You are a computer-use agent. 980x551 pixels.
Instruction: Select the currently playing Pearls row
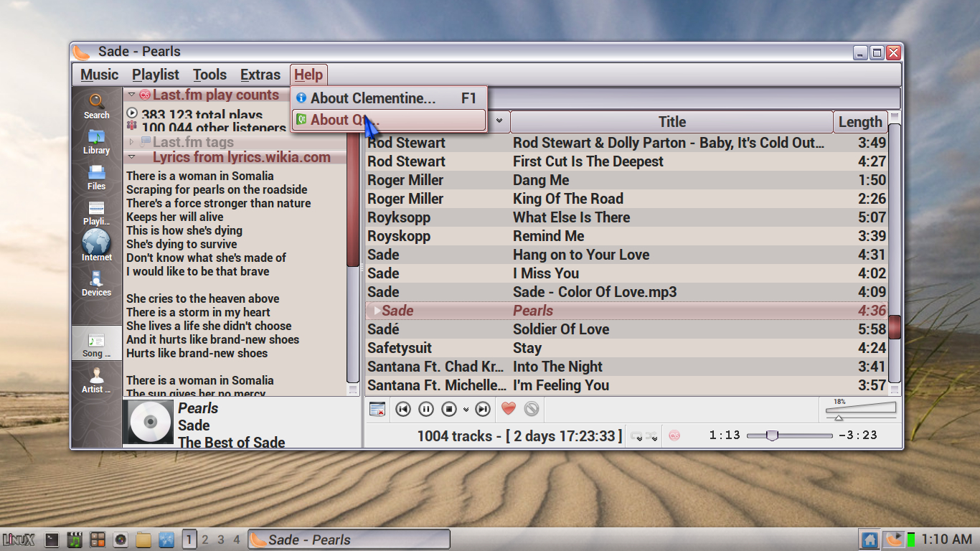click(626, 311)
